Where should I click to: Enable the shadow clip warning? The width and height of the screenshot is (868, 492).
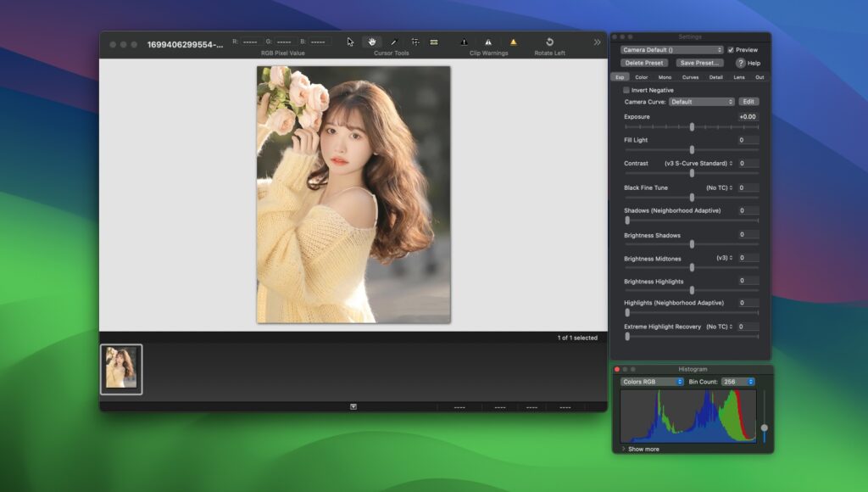click(463, 40)
